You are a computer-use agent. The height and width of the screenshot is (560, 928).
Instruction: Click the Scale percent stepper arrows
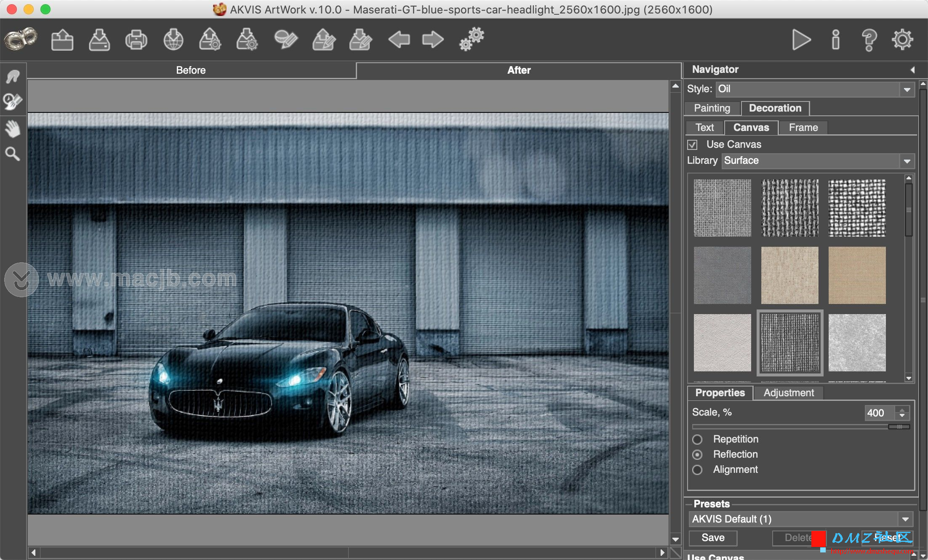coord(902,413)
